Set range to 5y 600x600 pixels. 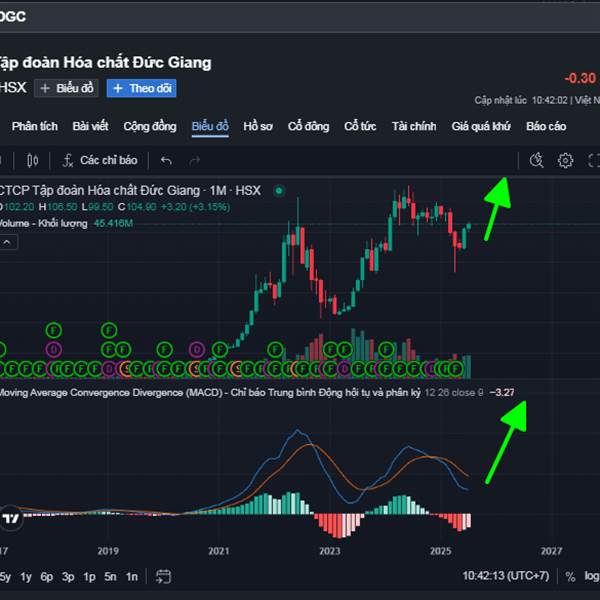coord(5,577)
